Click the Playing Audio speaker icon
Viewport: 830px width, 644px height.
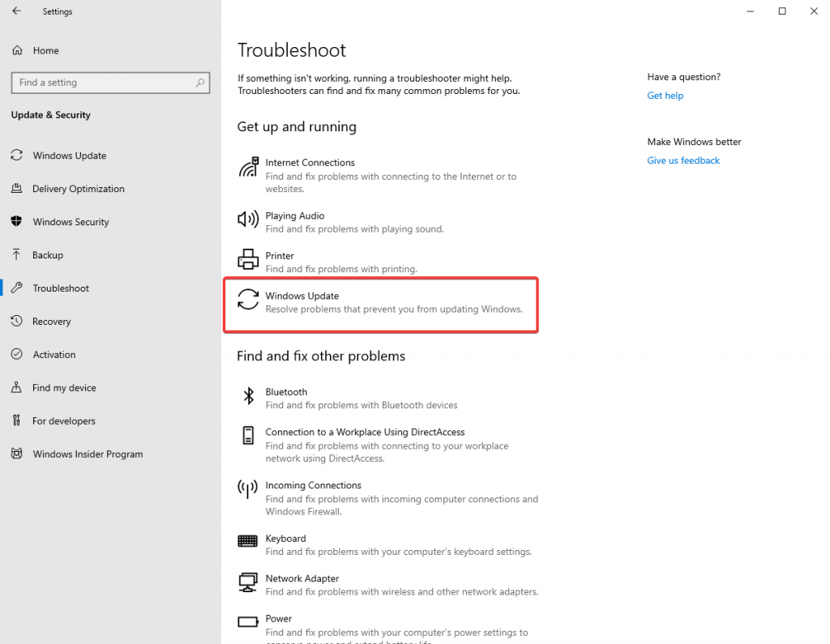pyautogui.click(x=248, y=219)
